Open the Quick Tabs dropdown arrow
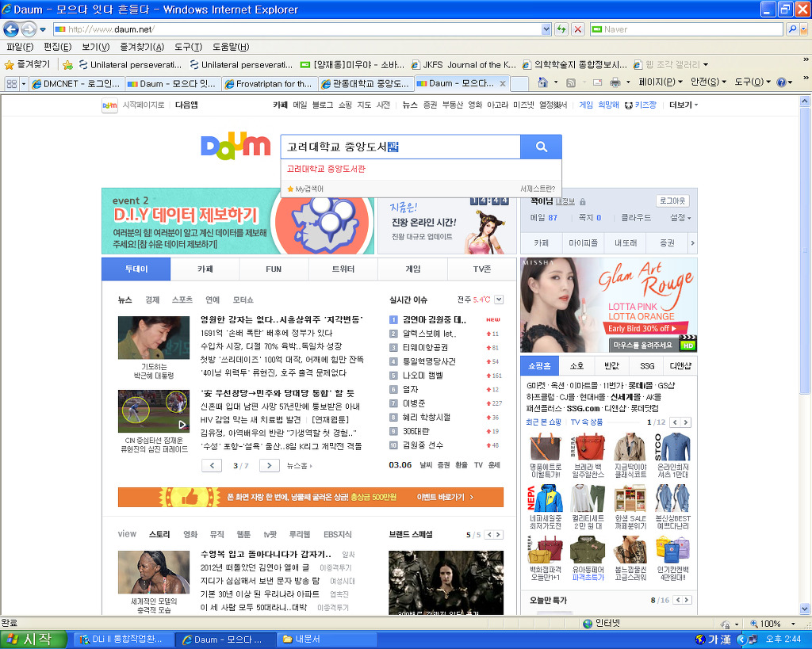The height and width of the screenshot is (649, 812). coord(24,83)
